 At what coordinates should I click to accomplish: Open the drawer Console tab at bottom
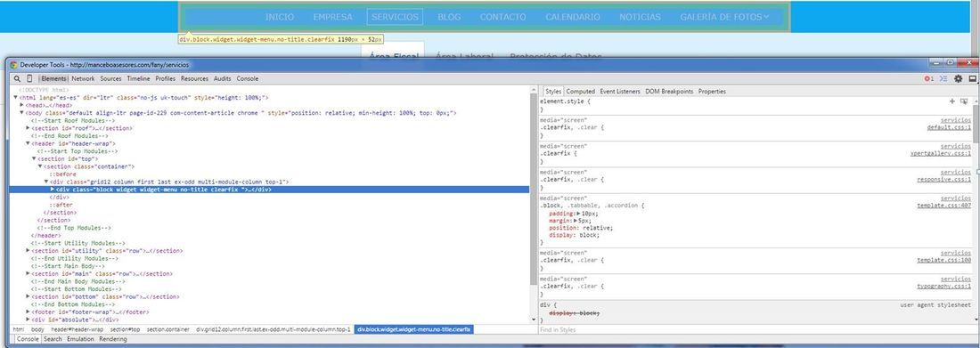[x=28, y=338]
